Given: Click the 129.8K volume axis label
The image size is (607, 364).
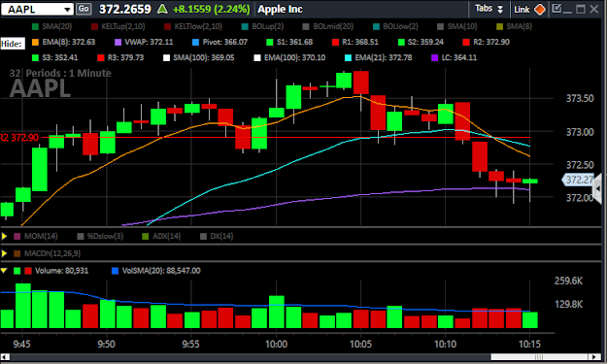Looking at the screenshot, I should [x=568, y=305].
